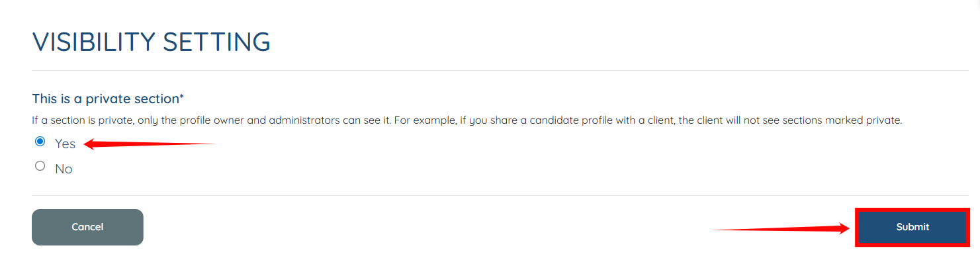Click the "This is a private section" label

[105, 99]
